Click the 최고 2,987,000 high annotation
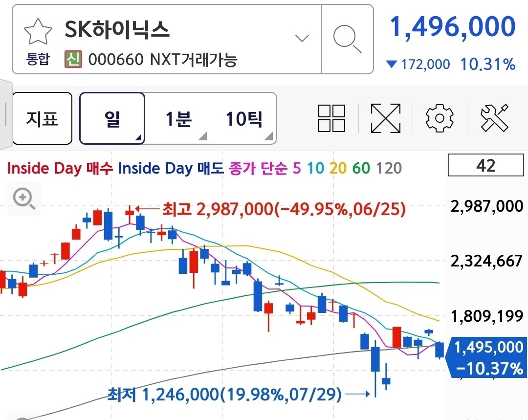 coord(284,209)
